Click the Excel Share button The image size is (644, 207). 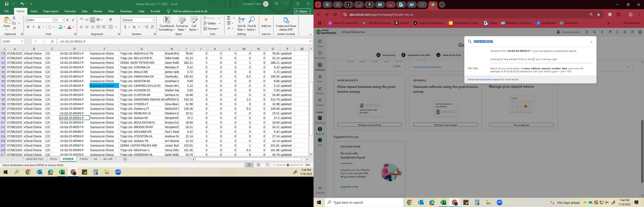click(x=302, y=11)
